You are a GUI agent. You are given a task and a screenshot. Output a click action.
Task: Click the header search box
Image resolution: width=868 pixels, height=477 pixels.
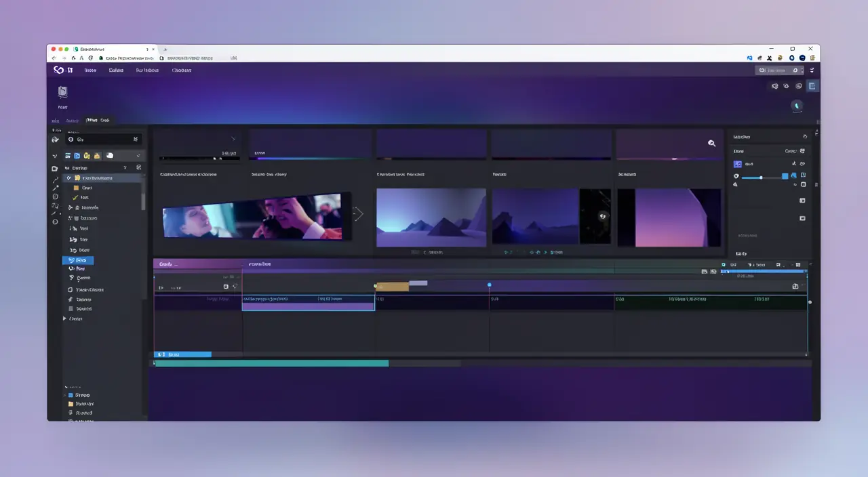pyautogui.click(x=780, y=70)
